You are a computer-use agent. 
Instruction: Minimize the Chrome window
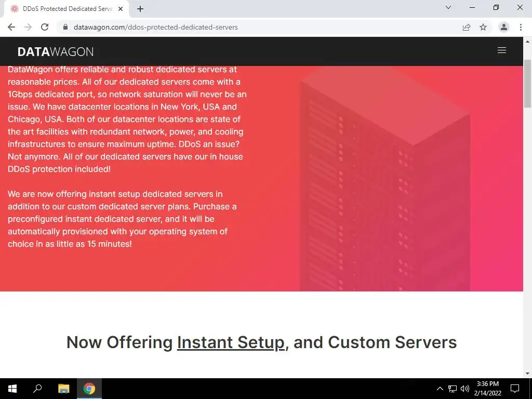(x=472, y=7)
